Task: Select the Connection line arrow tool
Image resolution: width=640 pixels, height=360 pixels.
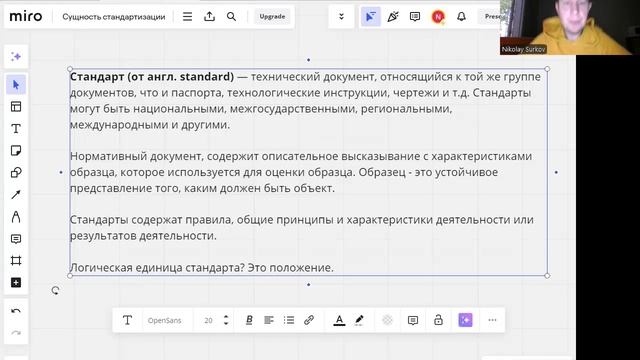Action: click(x=16, y=195)
